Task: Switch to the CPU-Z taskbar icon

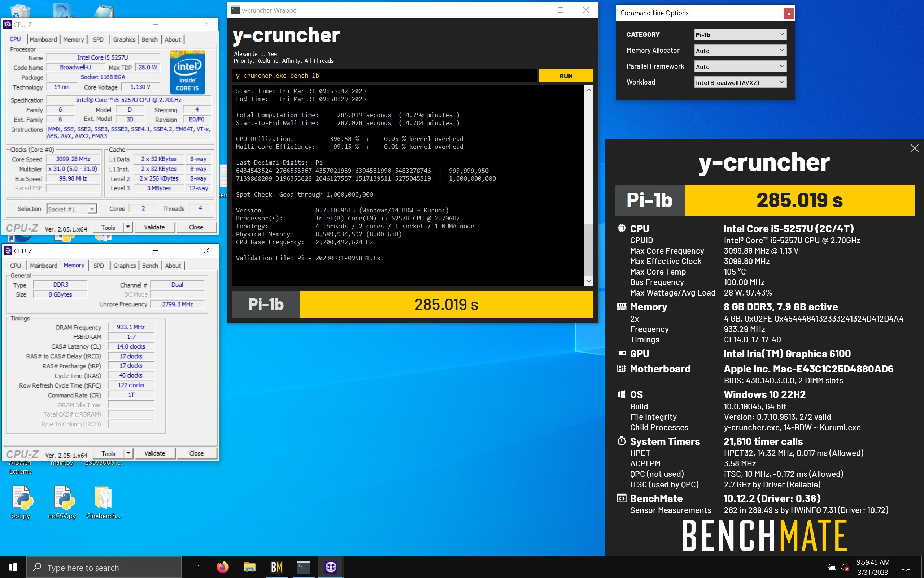Action: [x=331, y=567]
